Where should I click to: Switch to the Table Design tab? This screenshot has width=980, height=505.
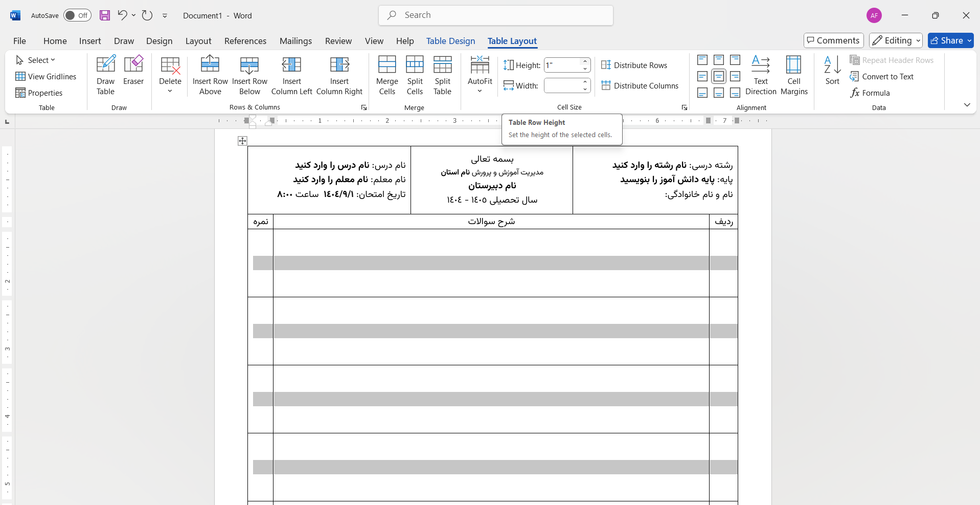tap(451, 41)
